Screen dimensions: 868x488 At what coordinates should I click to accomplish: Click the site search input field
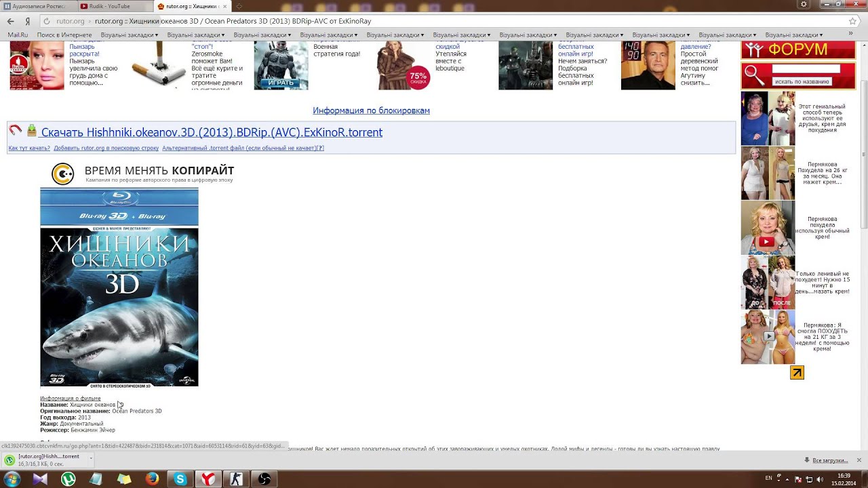[806, 69]
